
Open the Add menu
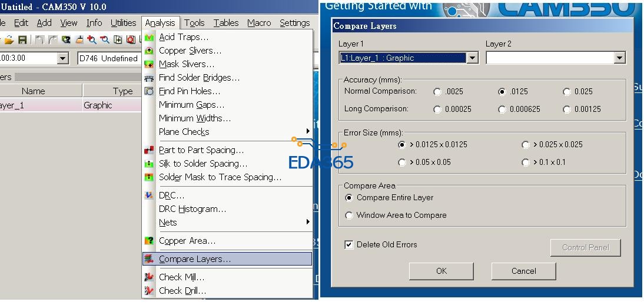(x=44, y=23)
